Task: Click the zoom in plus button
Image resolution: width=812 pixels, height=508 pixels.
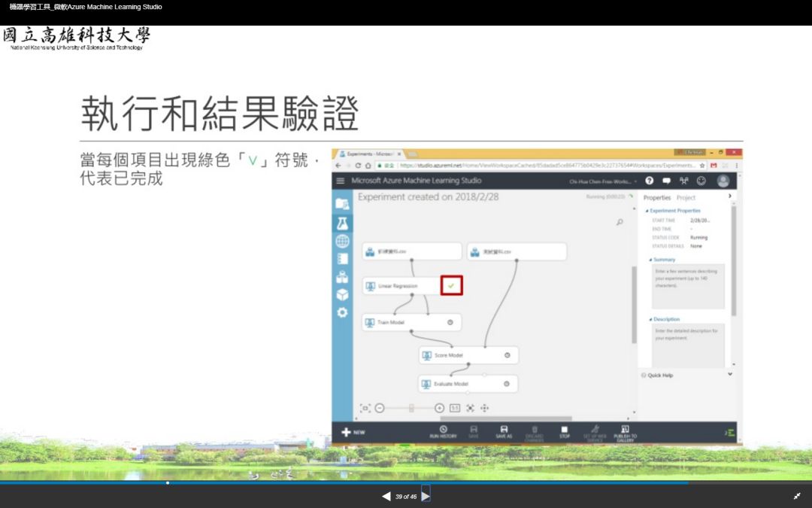Action: pyautogui.click(x=439, y=408)
